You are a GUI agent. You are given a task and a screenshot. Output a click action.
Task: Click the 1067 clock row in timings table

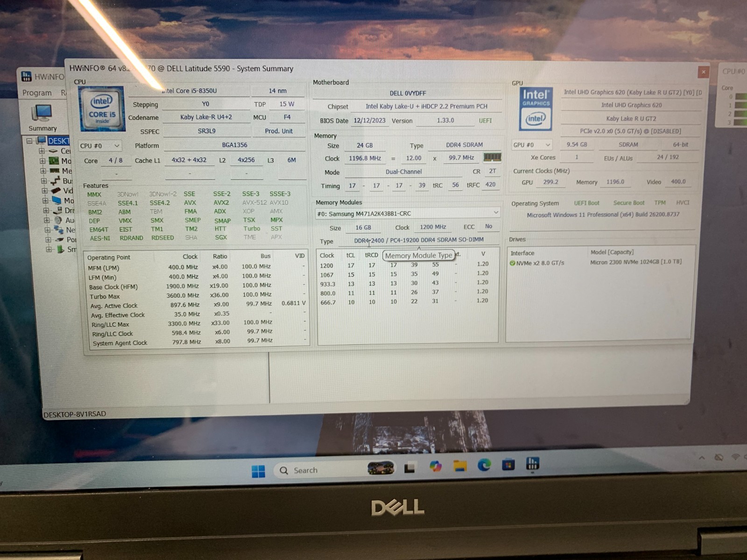[405, 274]
